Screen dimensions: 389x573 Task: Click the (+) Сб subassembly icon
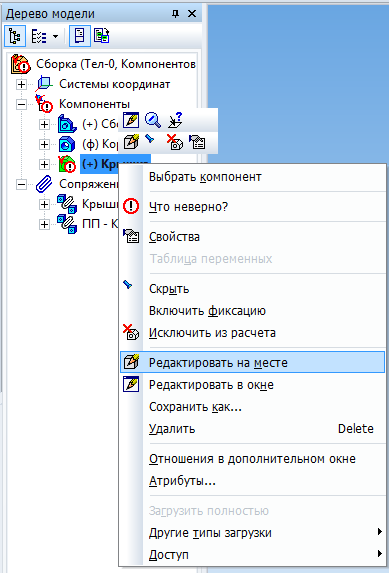(x=67, y=124)
